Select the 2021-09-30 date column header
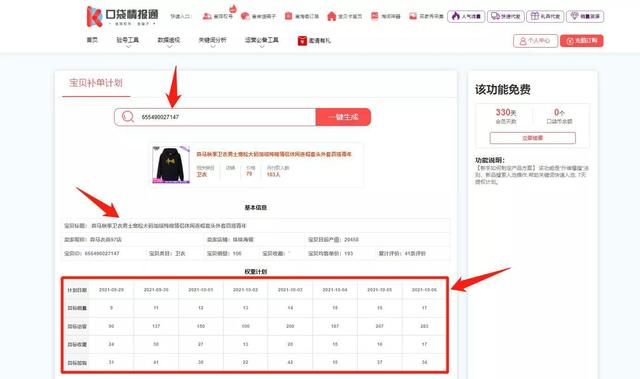The height and width of the screenshot is (379, 640). coord(156,290)
